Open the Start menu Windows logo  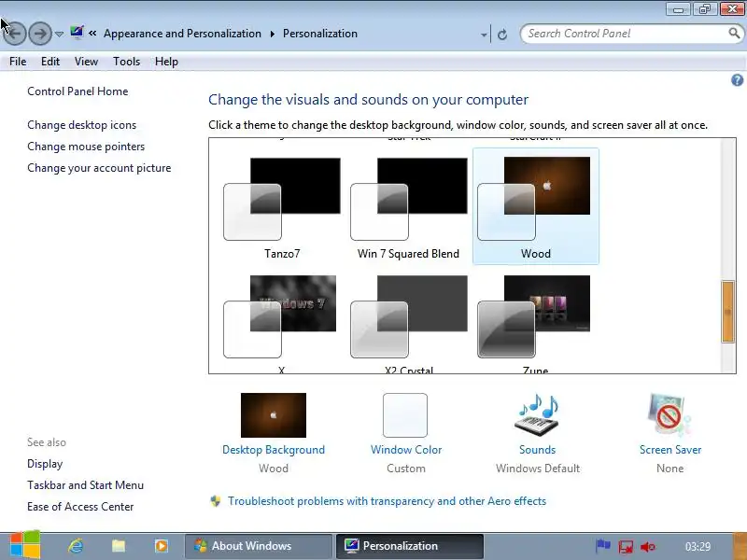pyautogui.click(x=25, y=545)
